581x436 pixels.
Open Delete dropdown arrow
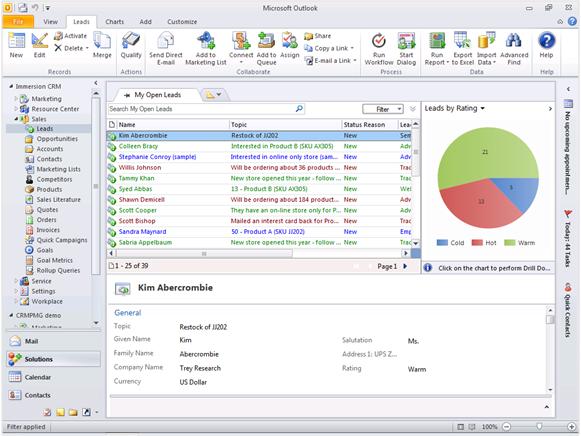point(87,48)
